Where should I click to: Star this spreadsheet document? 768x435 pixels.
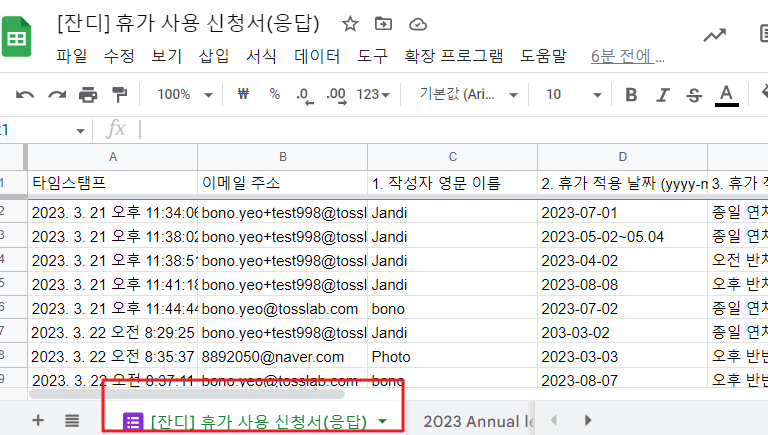tap(350, 23)
